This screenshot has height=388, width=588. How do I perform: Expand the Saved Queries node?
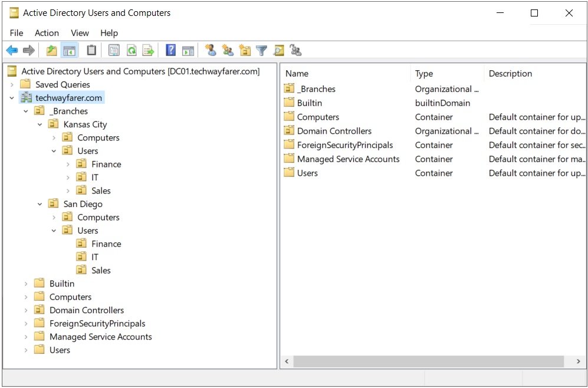point(12,85)
